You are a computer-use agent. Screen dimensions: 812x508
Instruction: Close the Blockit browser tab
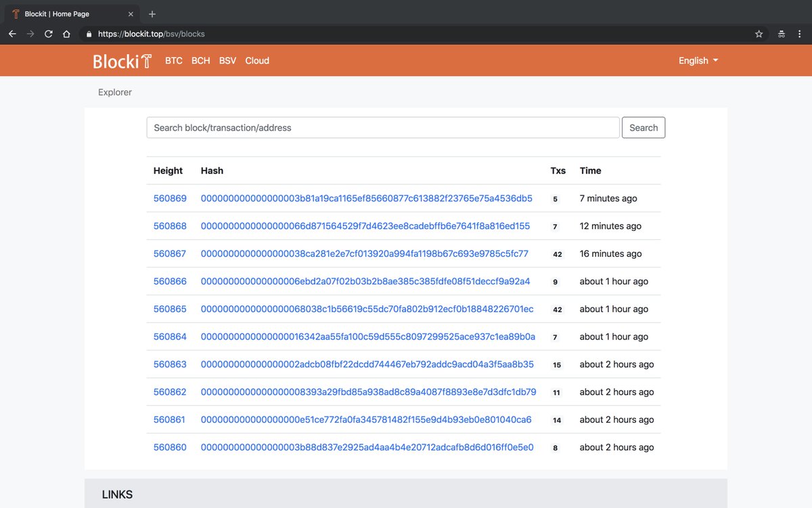131,14
